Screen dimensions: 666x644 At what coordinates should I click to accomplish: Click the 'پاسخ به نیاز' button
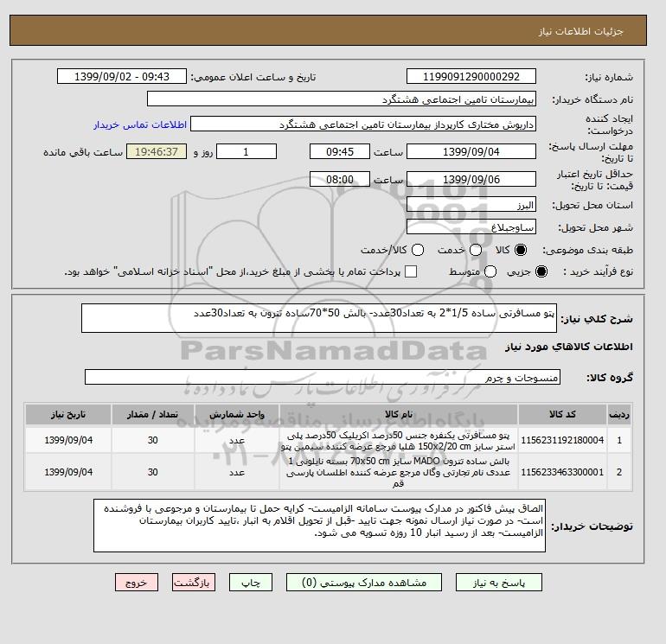pos(499,583)
